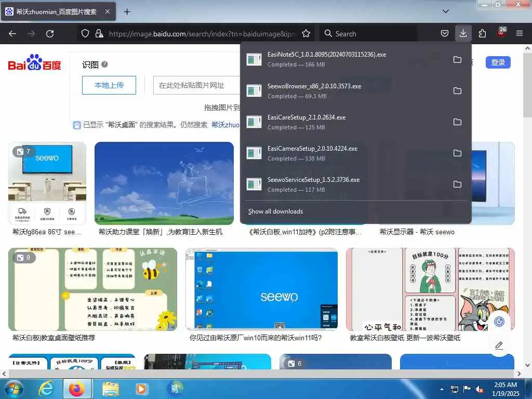532x399 pixels.
Task: Open EasiCareSetup exe download entry
Action: [344, 122]
